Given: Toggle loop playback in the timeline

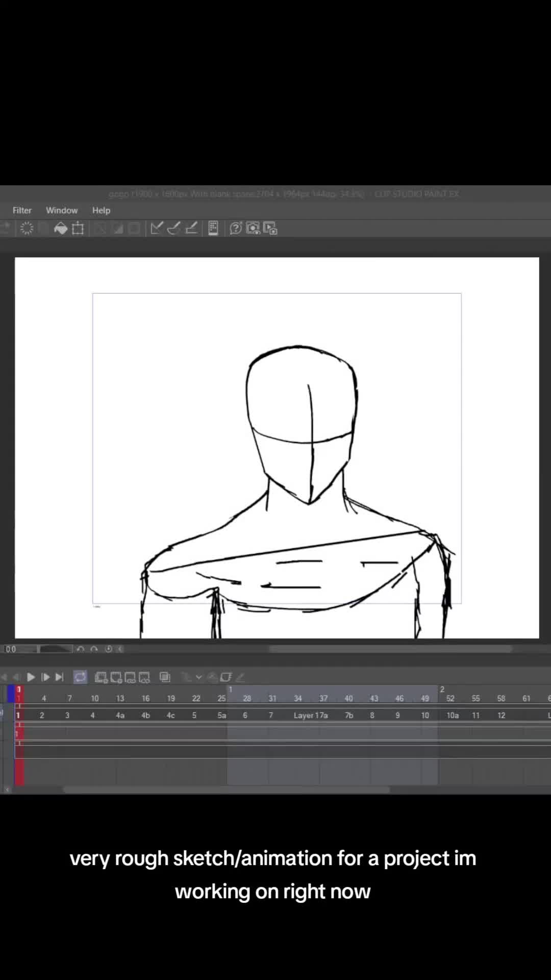Looking at the screenshot, I should pos(80,677).
